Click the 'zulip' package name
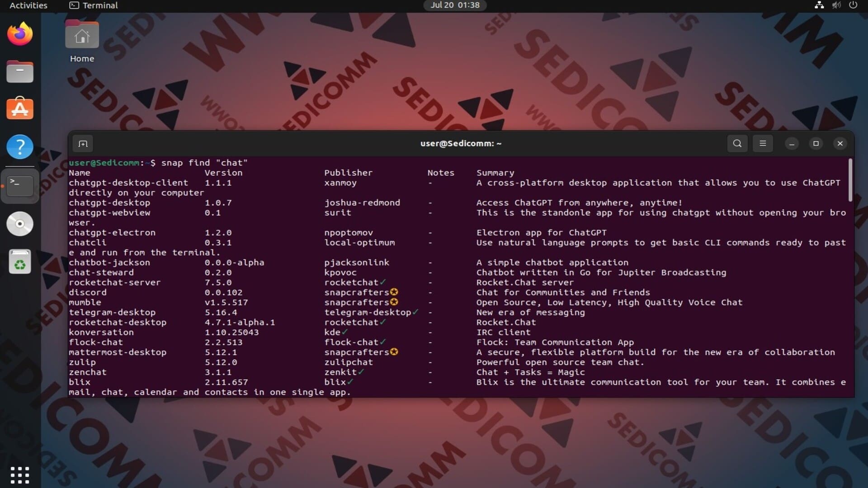Viewport: 868px width, 488px height. tap(82, 362)
